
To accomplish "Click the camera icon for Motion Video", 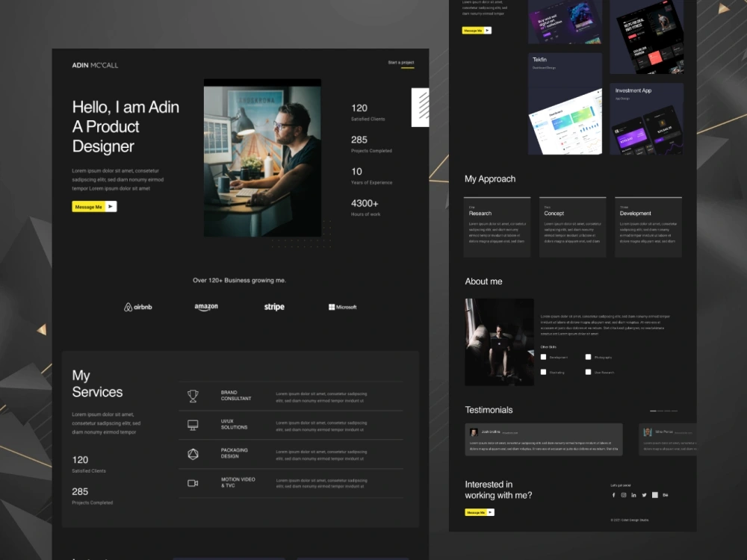I will (x=193, y=483).
